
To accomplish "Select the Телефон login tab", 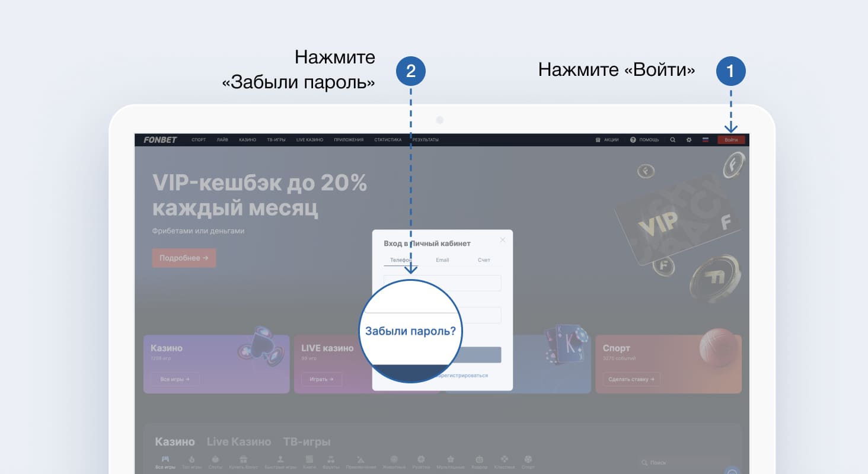I will pos(400,260).
